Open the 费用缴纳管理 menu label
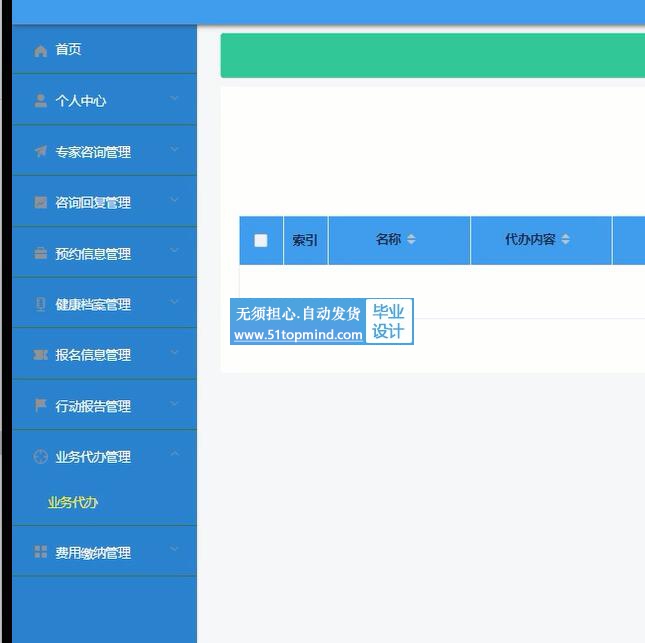 point(93,552)
